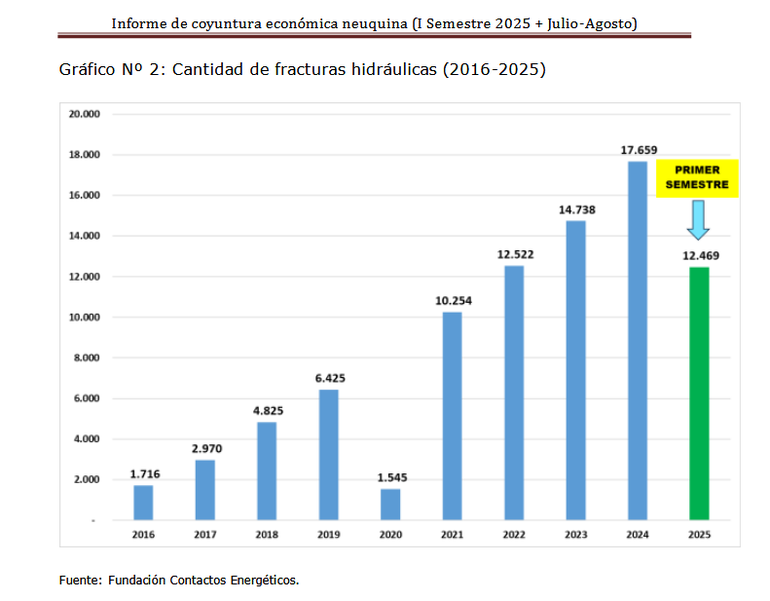Image resolution: width=770 pixels, height=601 pixels.
Task: Click the 2.970 label above the 2017 bar
Action: 205,449
